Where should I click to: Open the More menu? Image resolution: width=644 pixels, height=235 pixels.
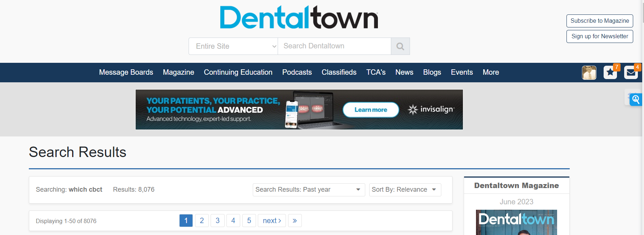[x=491, y=72]
